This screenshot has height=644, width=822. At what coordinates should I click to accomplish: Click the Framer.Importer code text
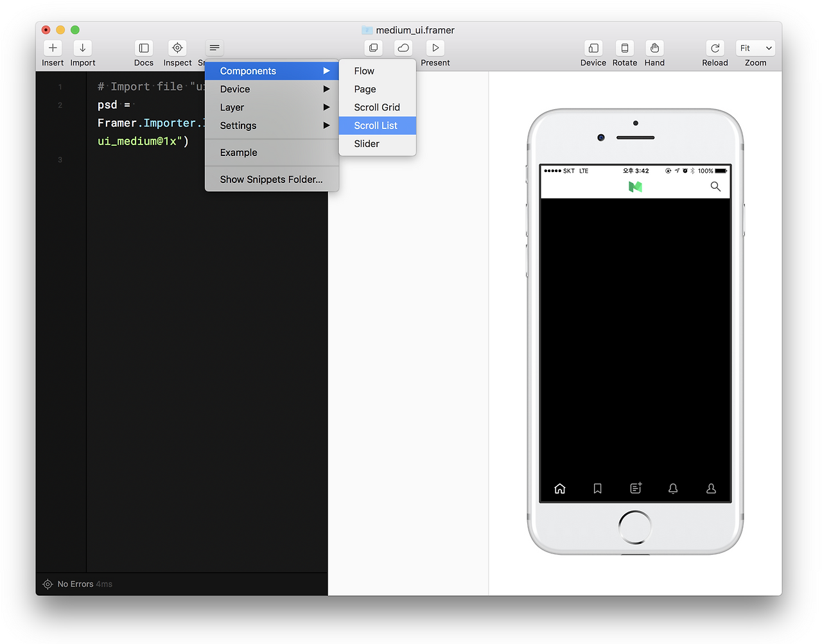(x=151, y=123)
